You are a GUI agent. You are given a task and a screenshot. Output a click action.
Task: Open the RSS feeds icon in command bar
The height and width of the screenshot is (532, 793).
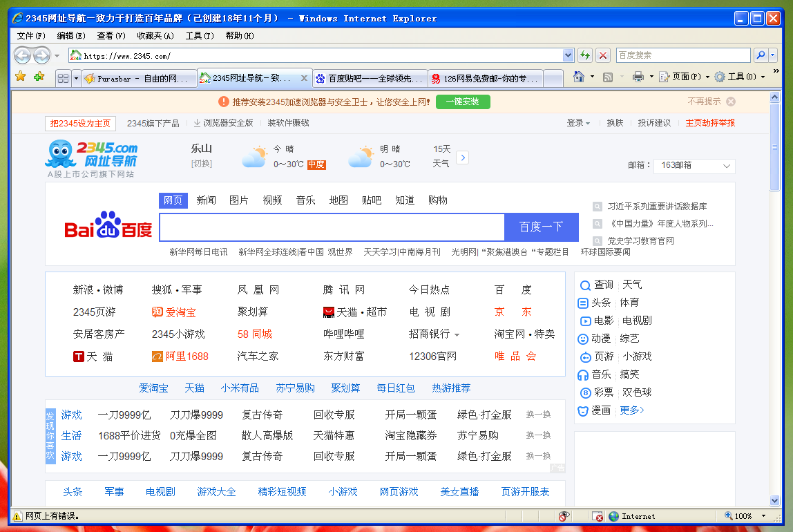[608, 77]
